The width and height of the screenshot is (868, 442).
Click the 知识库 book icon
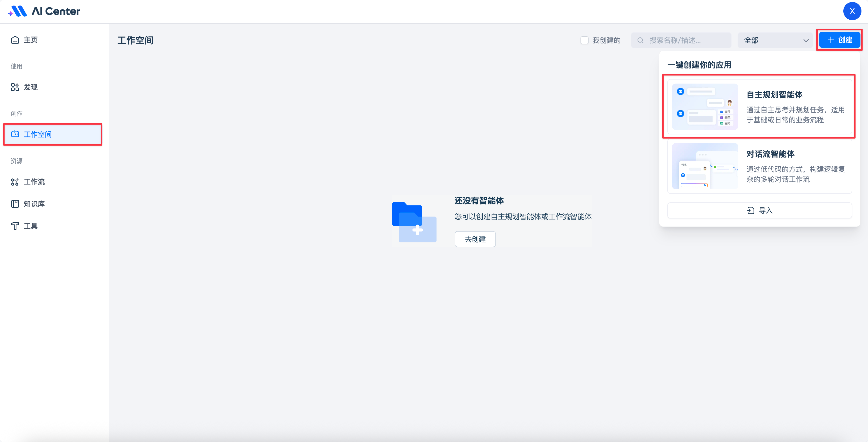coord(15,204)
